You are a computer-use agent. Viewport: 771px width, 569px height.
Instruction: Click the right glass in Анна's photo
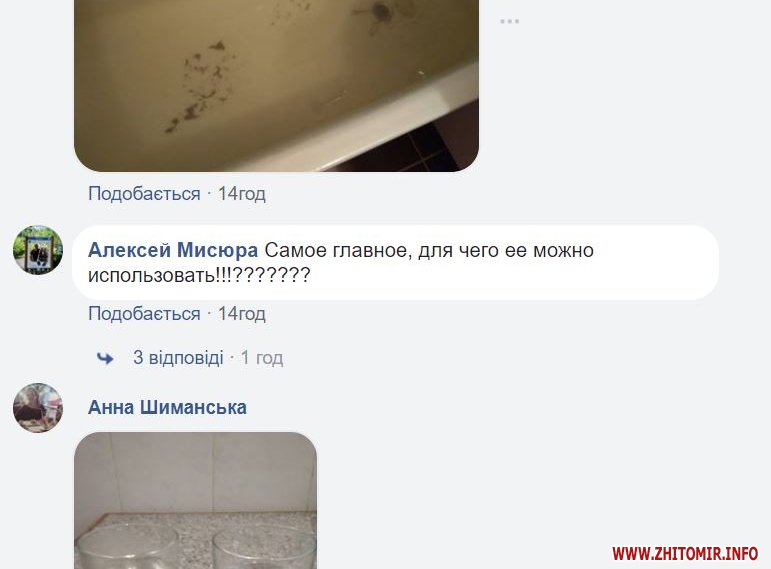tap(265, 546)
